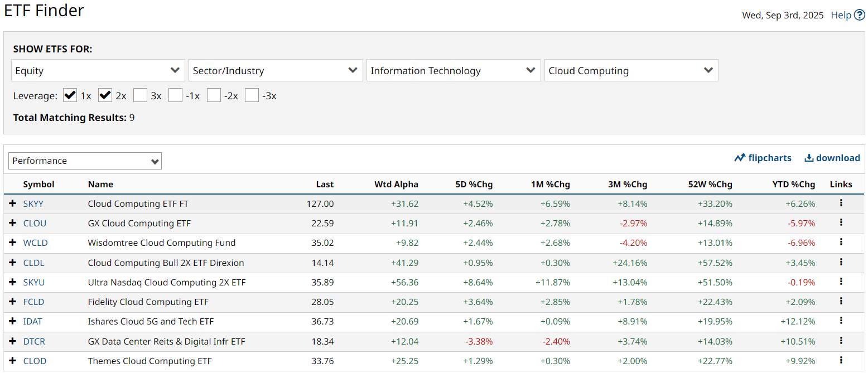Open the CLDL symbol link
868x373 pixels.
click(33, 263)
